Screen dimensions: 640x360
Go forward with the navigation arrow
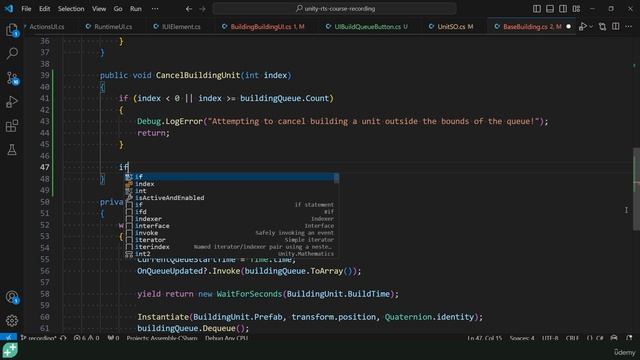click(202, 9)
